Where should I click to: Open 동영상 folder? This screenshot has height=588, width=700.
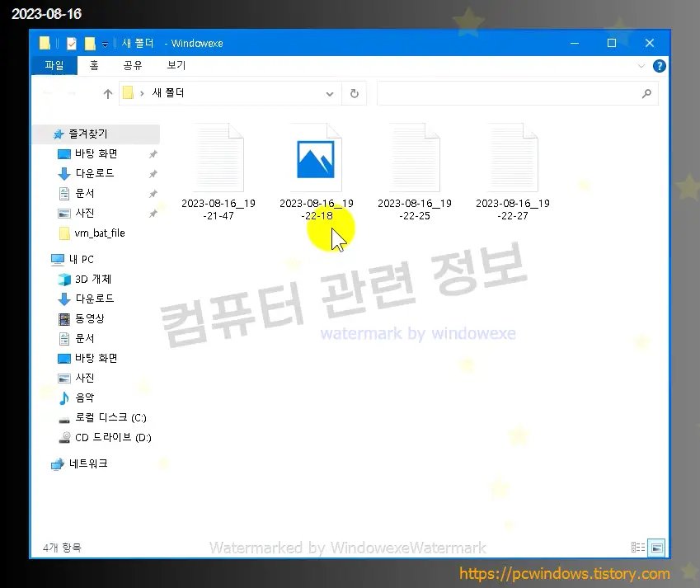pyautogui.click(x=89, y=318)
